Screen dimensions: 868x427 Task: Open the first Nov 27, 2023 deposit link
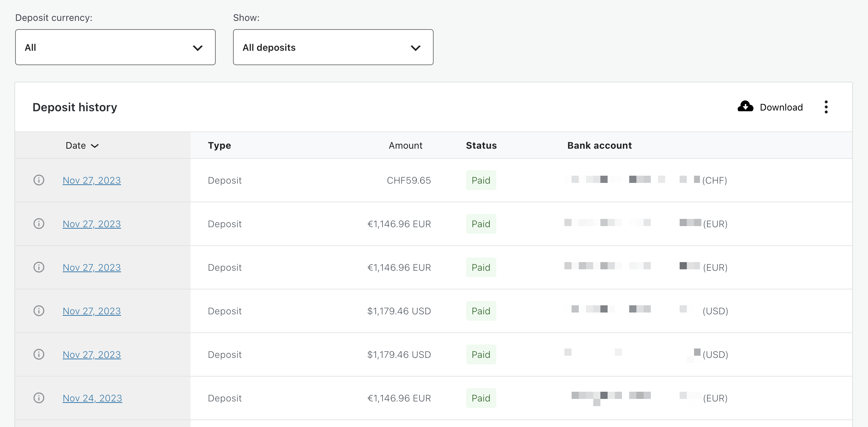(91, 180)
